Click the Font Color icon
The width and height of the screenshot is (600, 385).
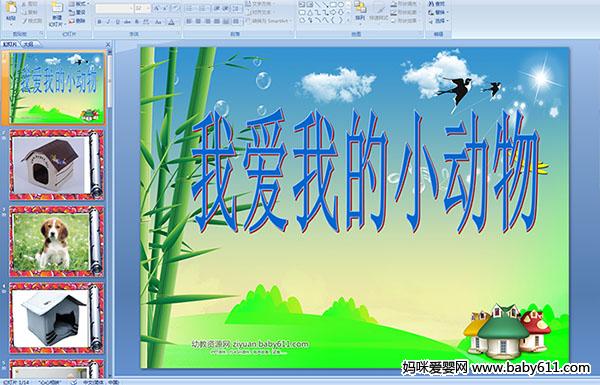(x=171, y=22)
